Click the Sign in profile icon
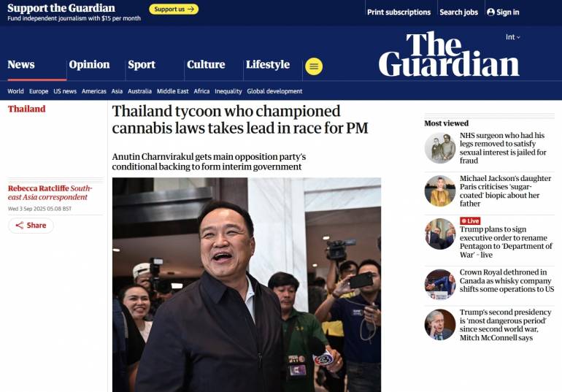The image size is (562, 392). click(x=490, y=12)
